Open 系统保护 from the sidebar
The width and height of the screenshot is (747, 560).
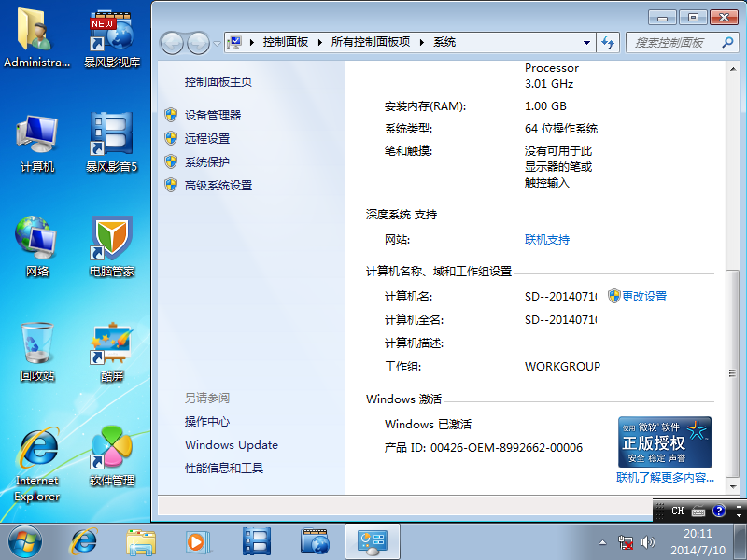[x=206, y=161]
